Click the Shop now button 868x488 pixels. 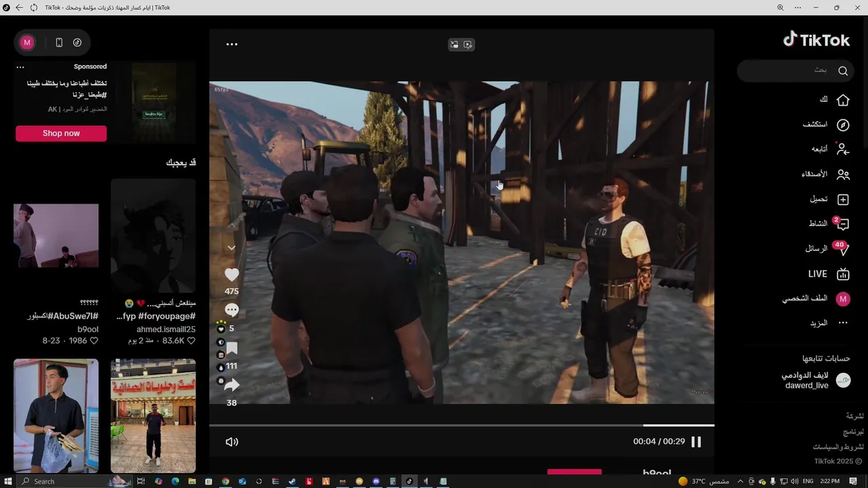click(61, 134)
